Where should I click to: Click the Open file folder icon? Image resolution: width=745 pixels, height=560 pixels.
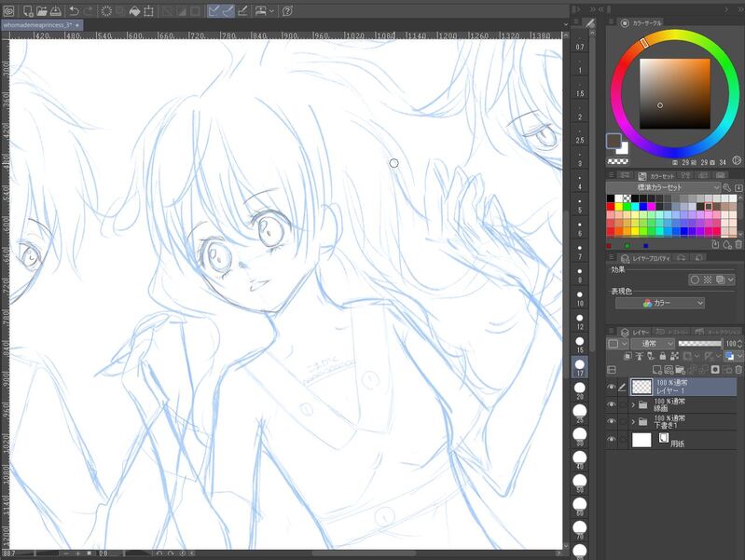click(x=42, y=10)
